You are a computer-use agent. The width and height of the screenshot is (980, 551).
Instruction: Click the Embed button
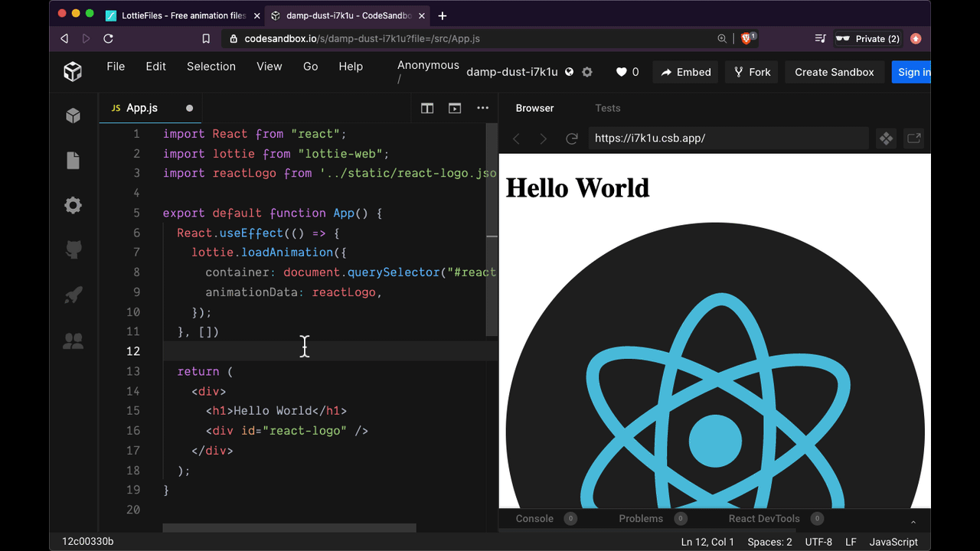tap(685, 72)
